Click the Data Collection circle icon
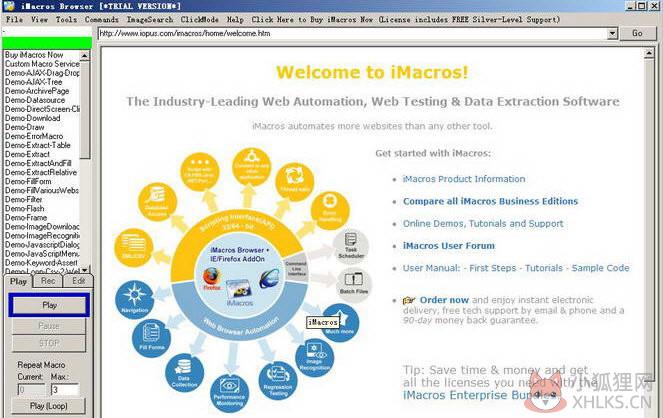Viewport: 663px width, 418px height. 184,372
